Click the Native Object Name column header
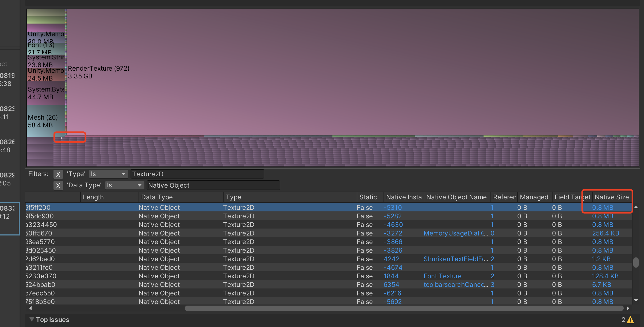 point(456,197)
